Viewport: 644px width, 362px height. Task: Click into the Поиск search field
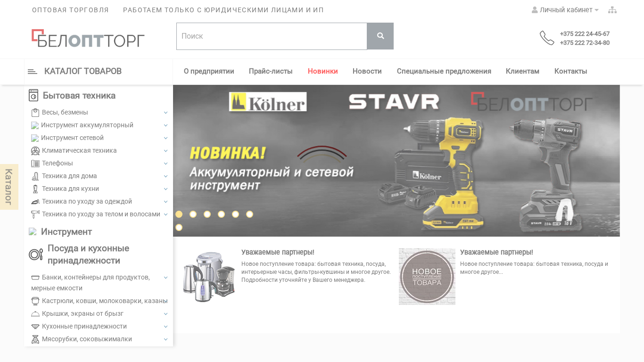(272, 36)
